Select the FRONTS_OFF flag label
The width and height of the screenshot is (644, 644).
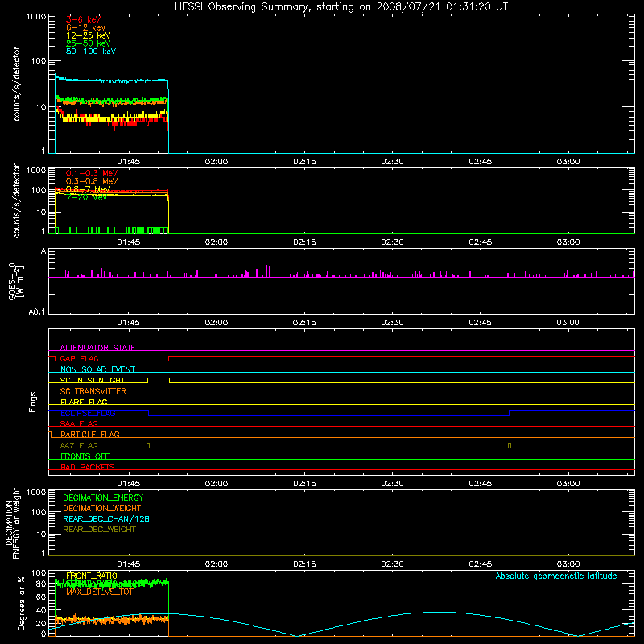point(85,456)
